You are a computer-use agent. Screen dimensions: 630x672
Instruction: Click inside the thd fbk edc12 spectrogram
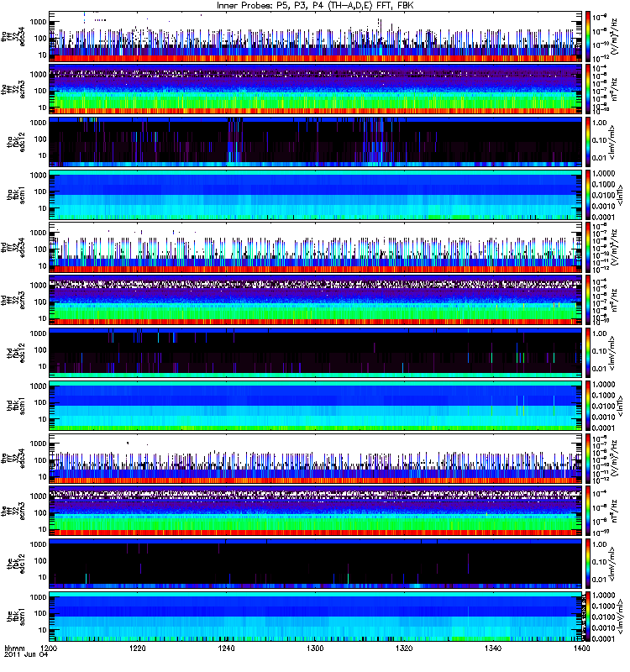(316, 353)
